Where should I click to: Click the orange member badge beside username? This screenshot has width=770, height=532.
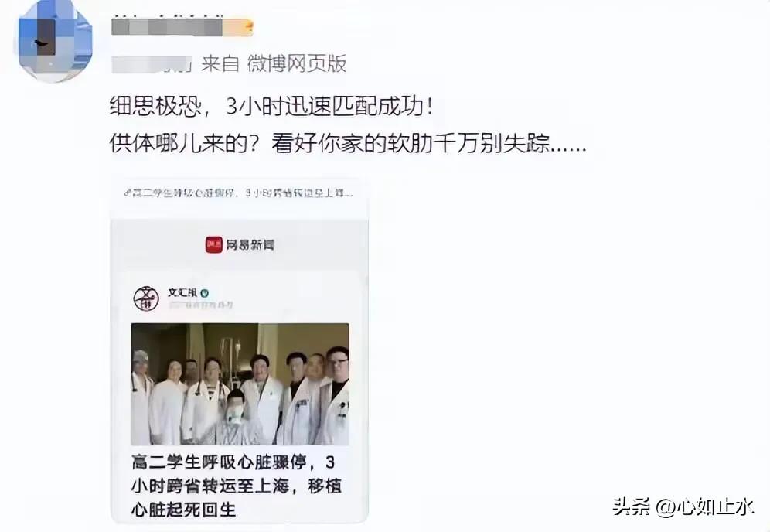(x=238, y=27)
